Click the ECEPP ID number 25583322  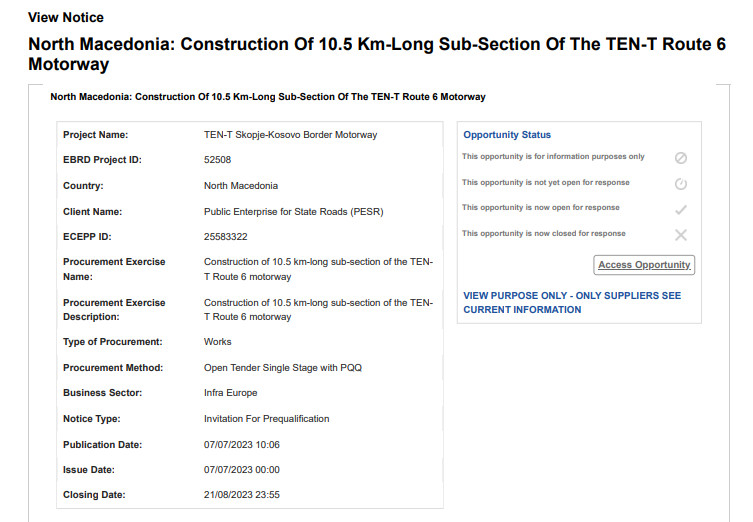[x=226, y=237]
